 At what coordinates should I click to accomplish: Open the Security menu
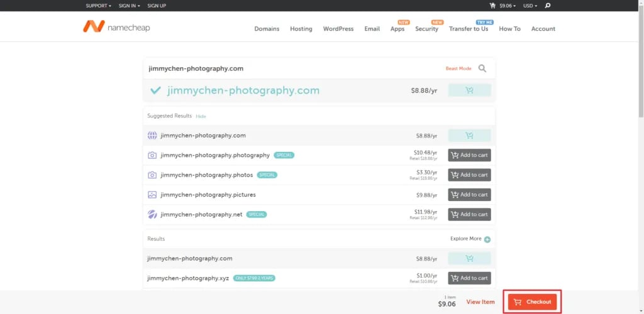point(427,29)
